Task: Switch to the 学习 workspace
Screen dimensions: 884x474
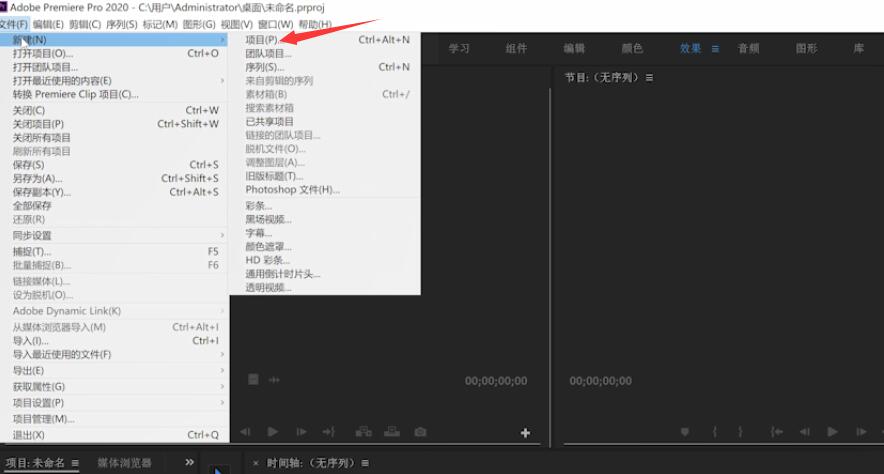Action: click(x=459, y=48)
